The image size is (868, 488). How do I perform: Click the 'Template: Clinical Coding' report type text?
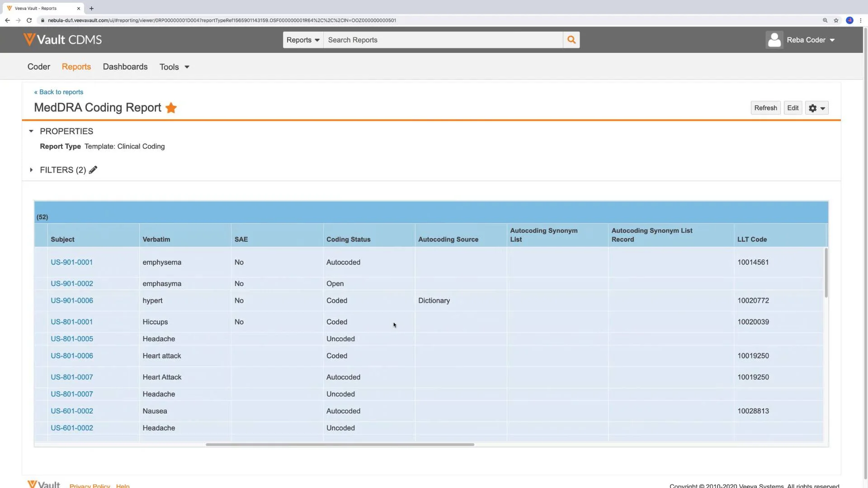[124, 146]
